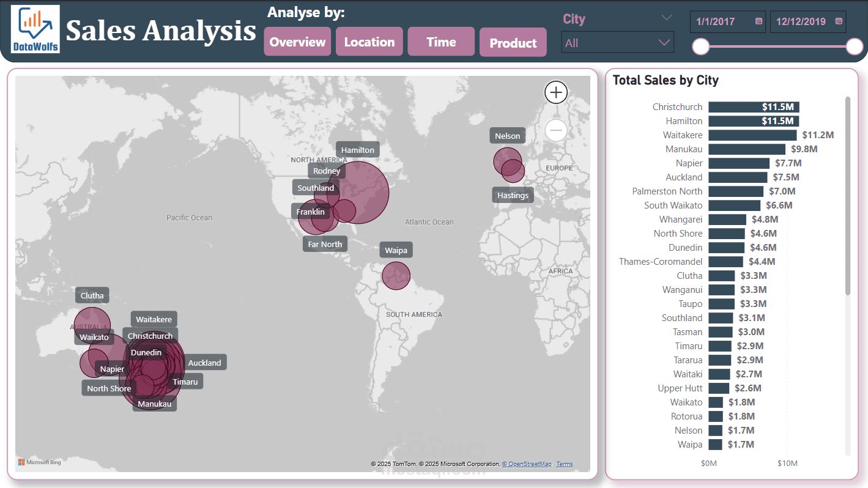Click the Southland map label
Screen dimensions: 868x488
[x=316, y=188]
